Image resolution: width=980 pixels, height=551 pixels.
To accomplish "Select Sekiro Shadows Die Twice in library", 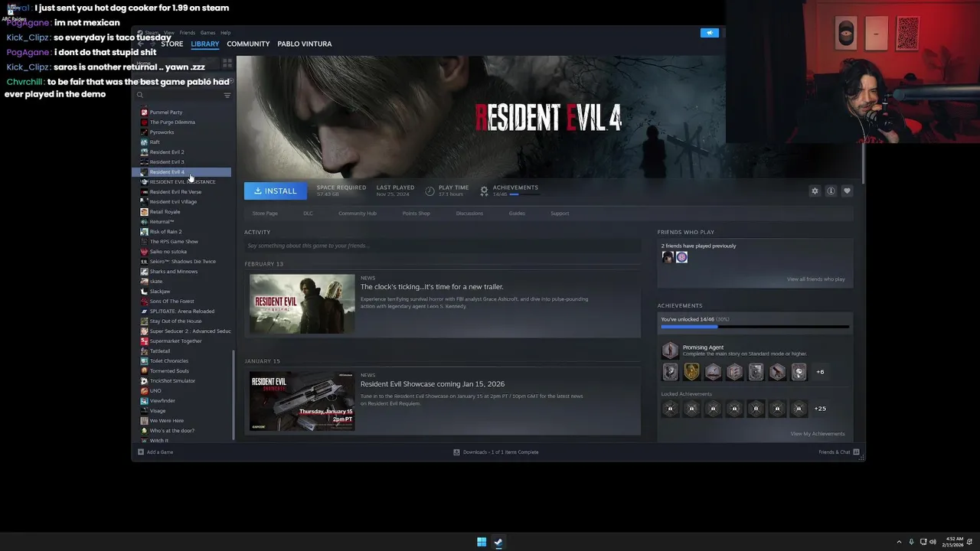I will [x=185, y=262].
